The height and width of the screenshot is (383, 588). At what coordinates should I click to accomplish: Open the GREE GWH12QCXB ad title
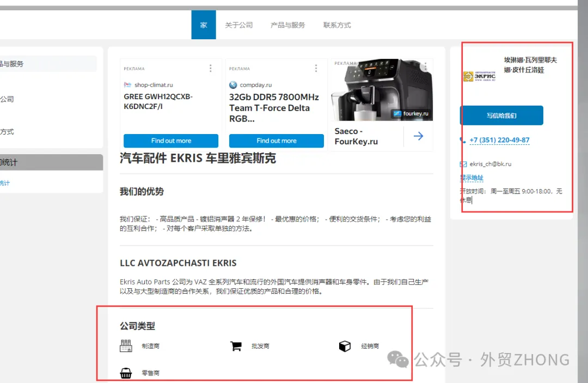[158, 101]
